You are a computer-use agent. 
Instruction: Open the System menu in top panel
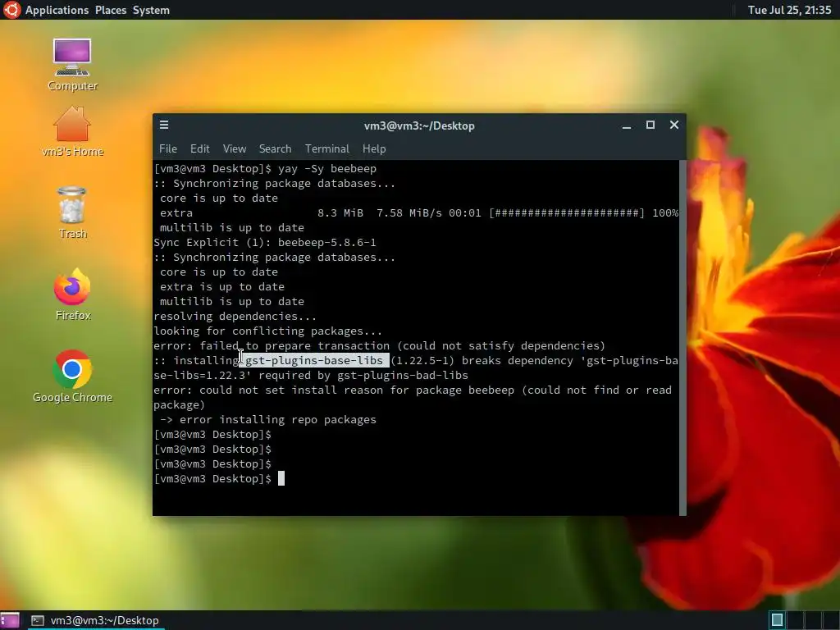click(x=151, y=10)
